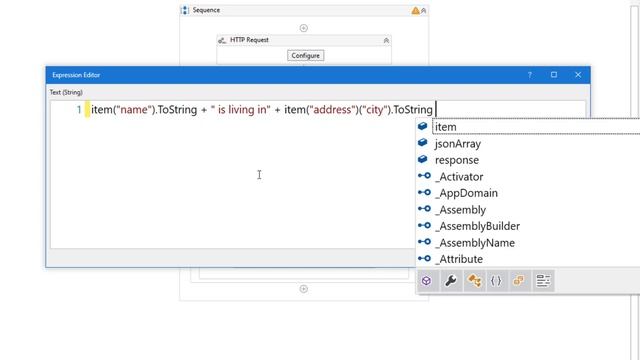Toggle the wrench properties filter icon
Viewport: 640px width, 360px height.
point(451,281)
